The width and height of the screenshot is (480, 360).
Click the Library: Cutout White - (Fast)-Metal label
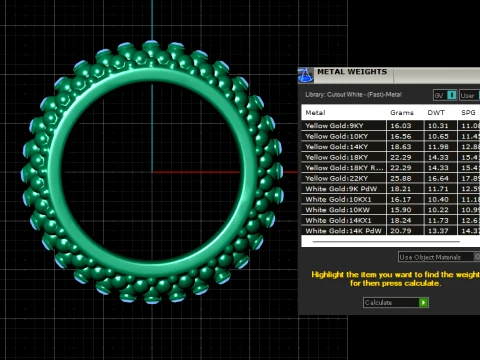click(353, 95)
